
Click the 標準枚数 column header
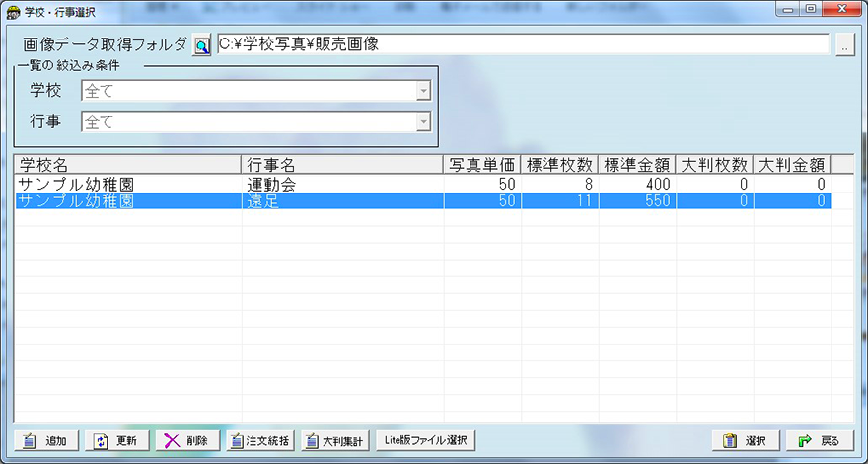tap(559, 164)
